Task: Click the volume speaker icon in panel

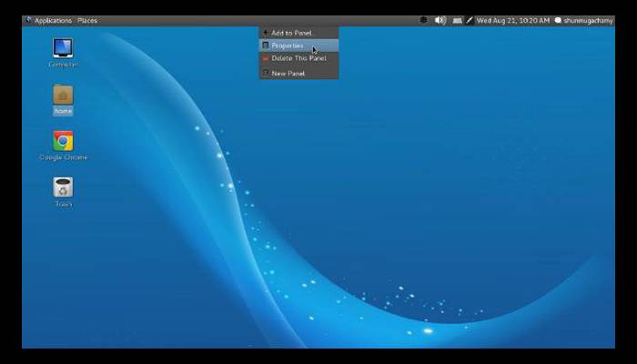Action: [x=440, y=20]
